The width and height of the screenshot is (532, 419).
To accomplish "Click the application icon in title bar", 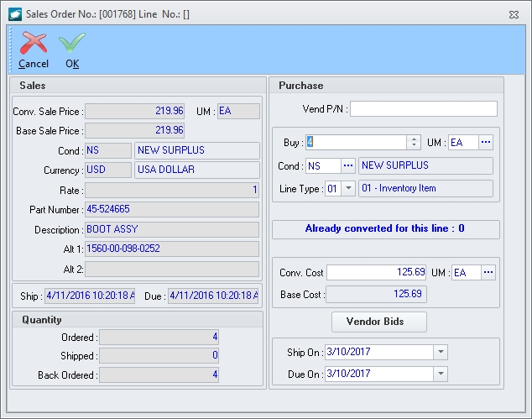I will click(x=15, y=14).
